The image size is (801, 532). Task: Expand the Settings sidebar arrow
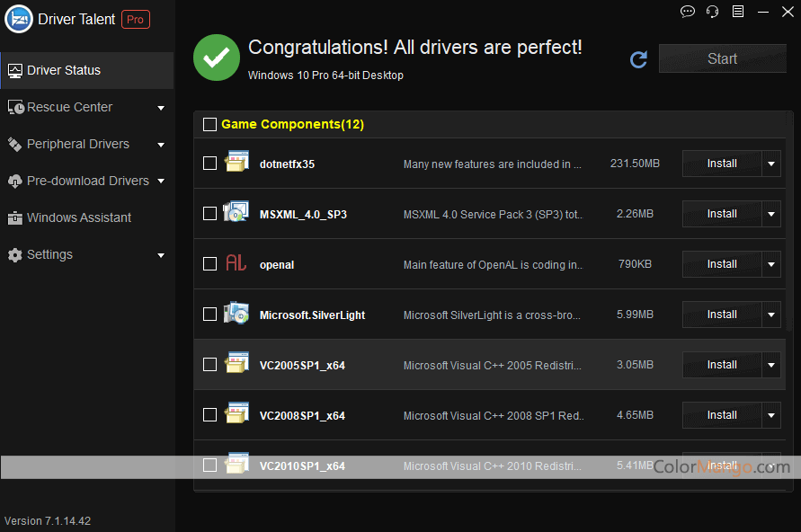pyautogui.click(x=161, y=255)
